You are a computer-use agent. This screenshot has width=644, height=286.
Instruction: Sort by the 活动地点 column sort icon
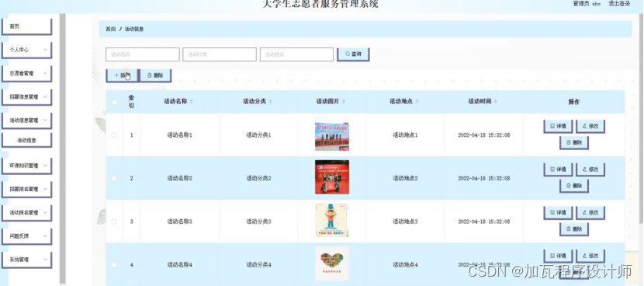417,102
